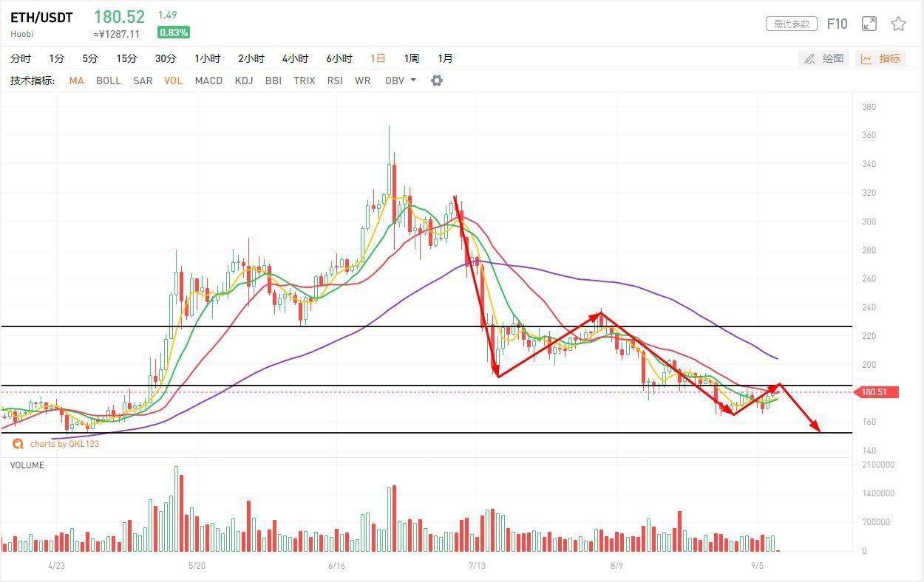
Task: Add ETH/USDT to favorites with star
Action: tap(898, 24)
